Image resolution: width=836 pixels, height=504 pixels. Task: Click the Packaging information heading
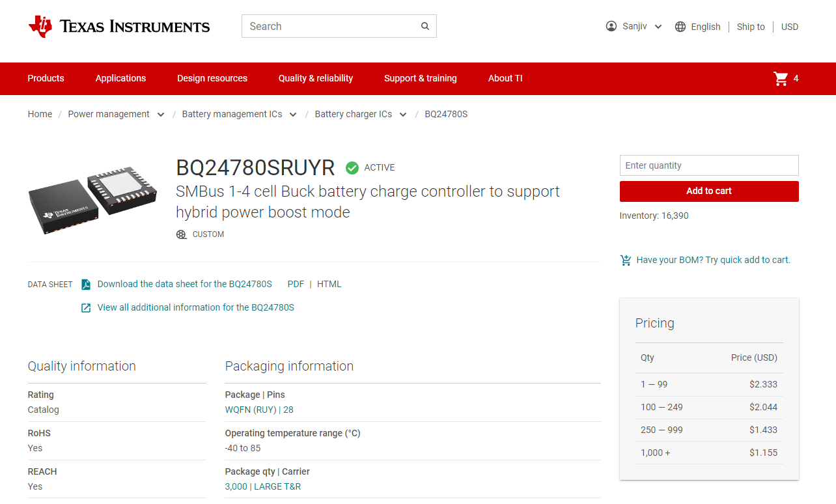(x=289, y=366)
